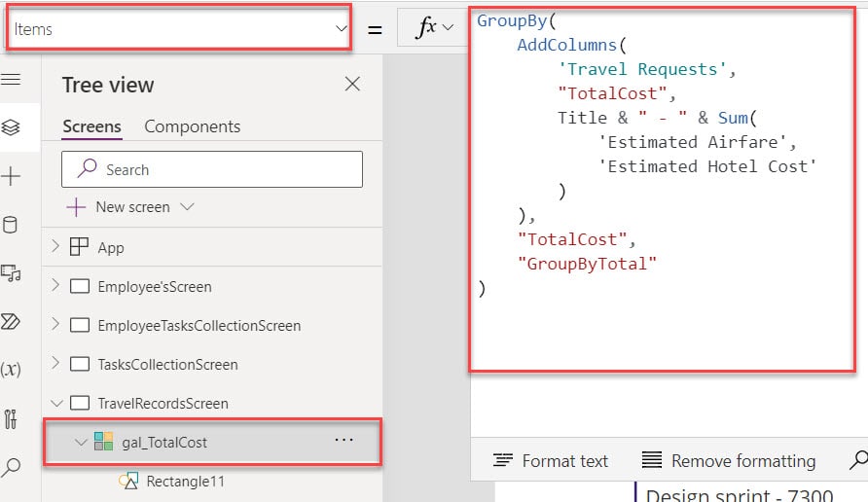The width and height of the screenshot is (868, 502).
Task: Click Remove formatting button
Action: (729, 460)
